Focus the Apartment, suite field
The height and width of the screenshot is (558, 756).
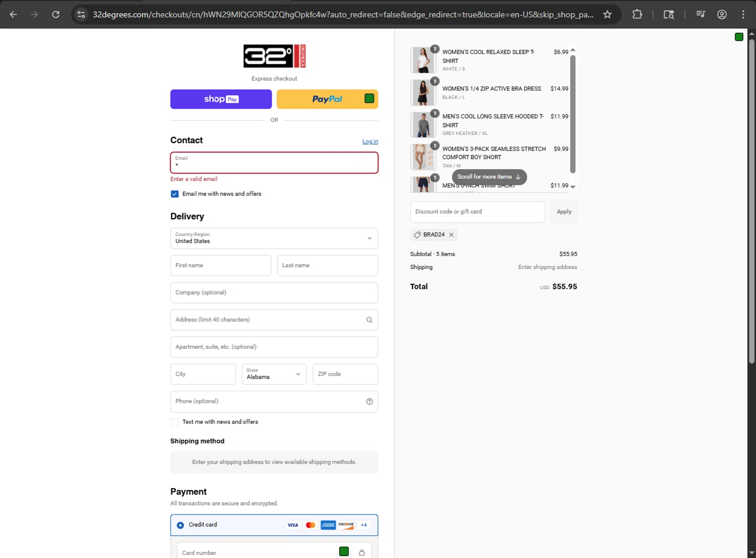[x=274, y=347]
